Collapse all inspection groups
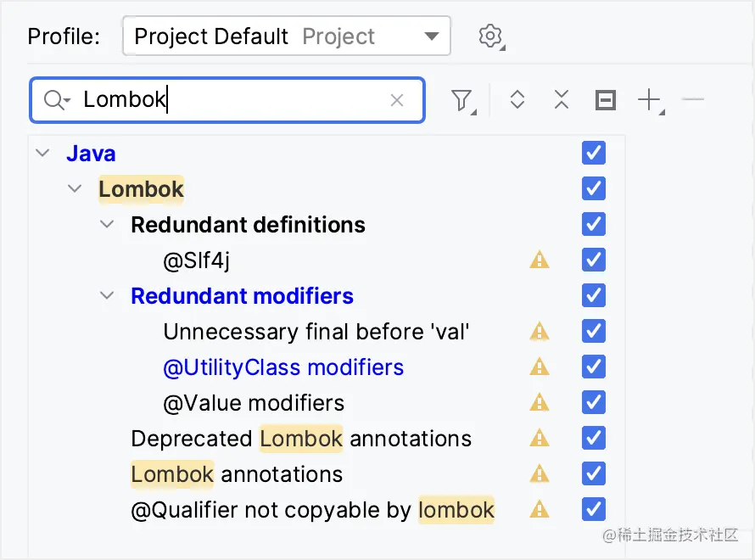This screenshot has height=560, width=755. (x=561, y=99)
